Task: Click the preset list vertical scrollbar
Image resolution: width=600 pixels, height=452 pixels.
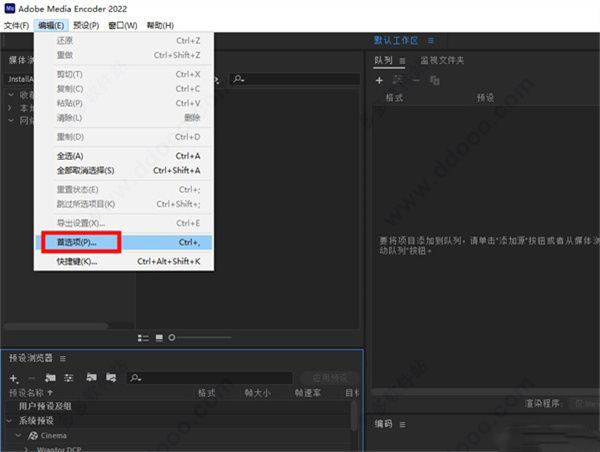Action: pos(354,417)
